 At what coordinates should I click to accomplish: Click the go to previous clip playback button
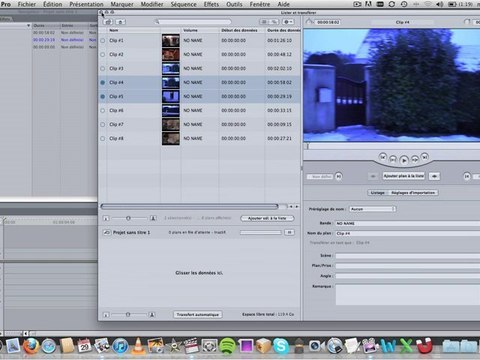click(383, 156)
